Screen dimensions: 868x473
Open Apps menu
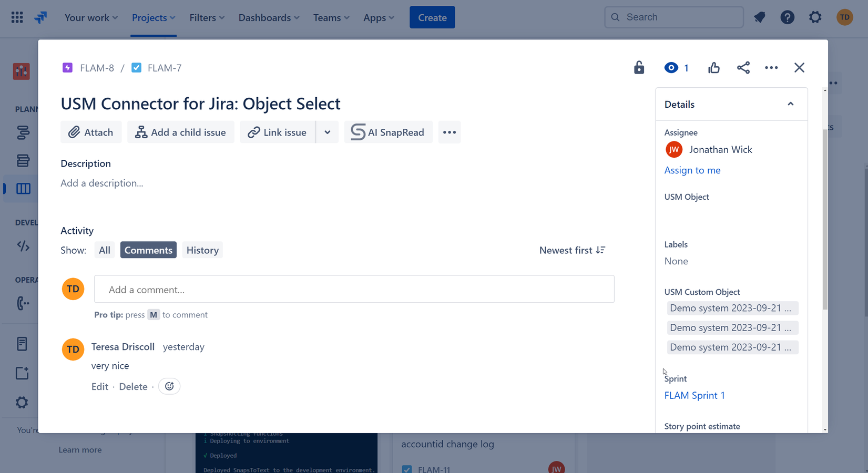[379, 17]
